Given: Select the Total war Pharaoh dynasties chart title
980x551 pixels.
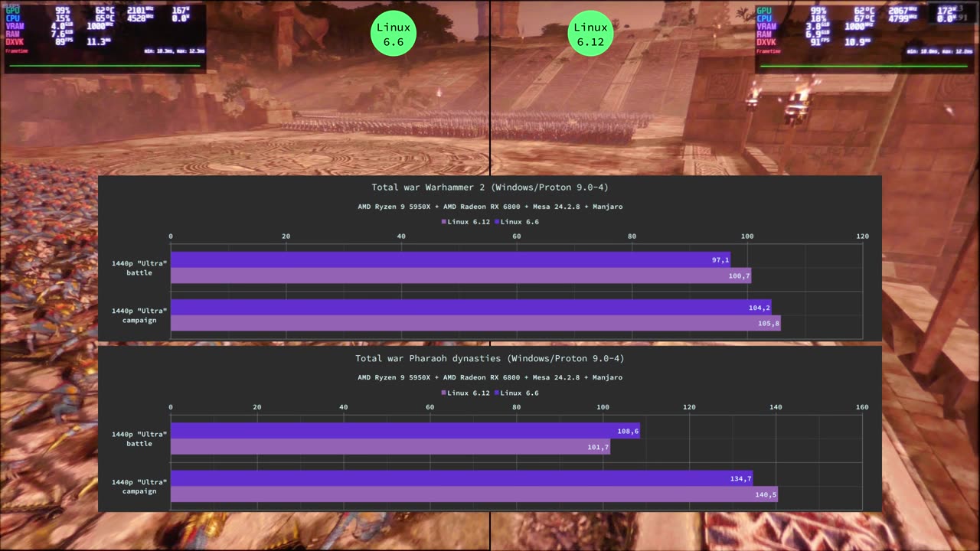Looking at the screenshot, I should tap(490, 358).
